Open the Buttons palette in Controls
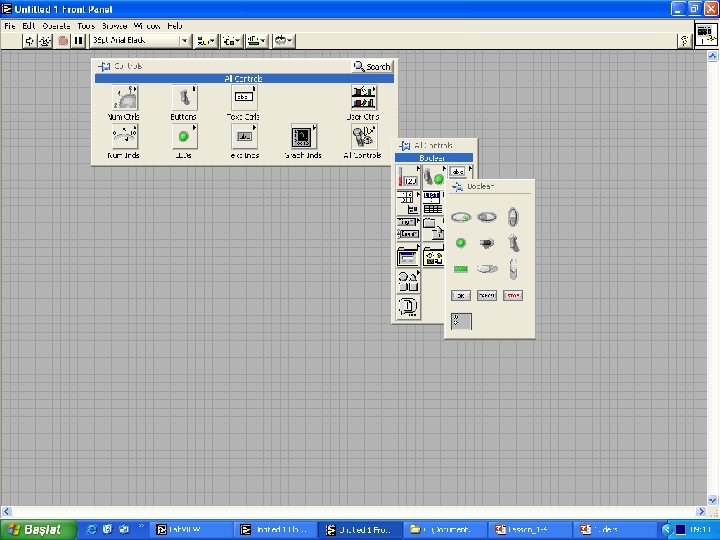This screenshot has height=540, width=720. (x=185, y=97)
